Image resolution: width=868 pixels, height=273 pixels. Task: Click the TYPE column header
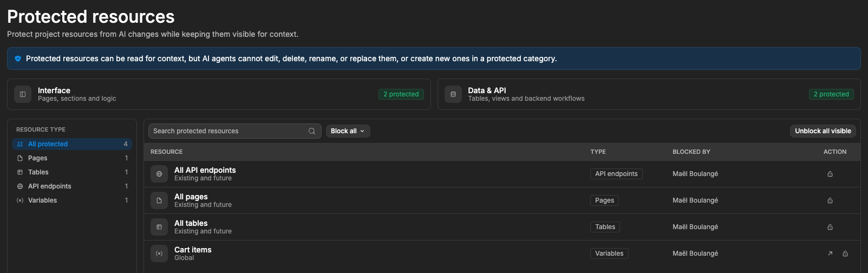coord(598,152)
